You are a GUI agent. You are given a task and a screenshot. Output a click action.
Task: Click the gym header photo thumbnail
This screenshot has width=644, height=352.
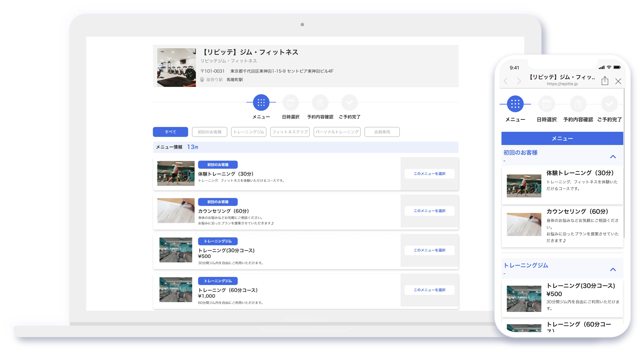176,68
